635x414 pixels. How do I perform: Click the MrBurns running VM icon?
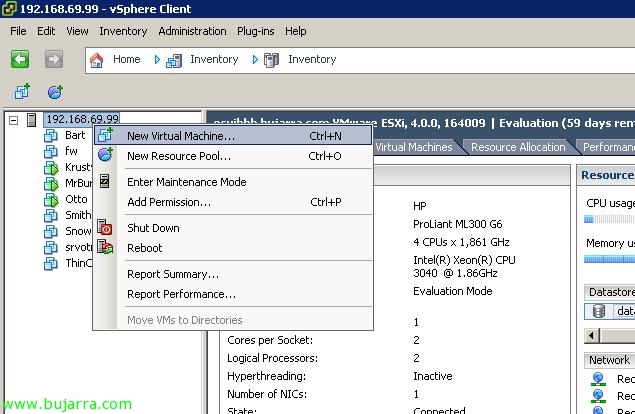pyautogui.click(x=51, y=184)
